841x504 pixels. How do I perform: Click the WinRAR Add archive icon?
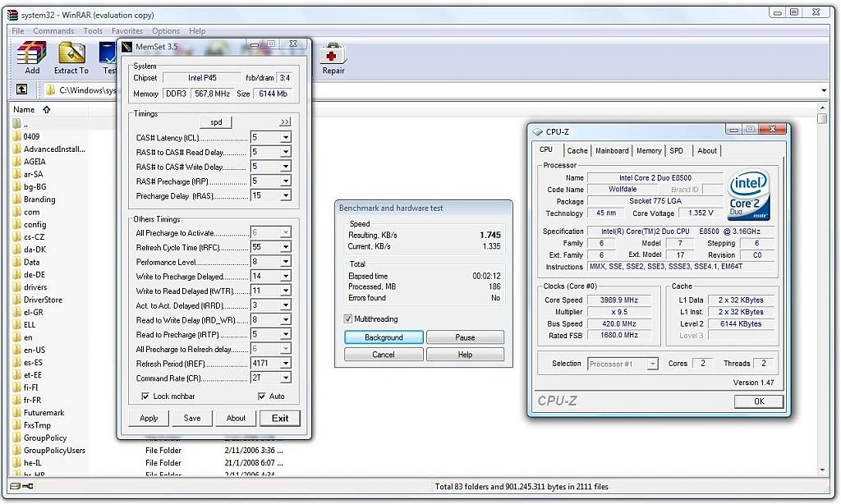pyautogui.click(x=32, y=53)
